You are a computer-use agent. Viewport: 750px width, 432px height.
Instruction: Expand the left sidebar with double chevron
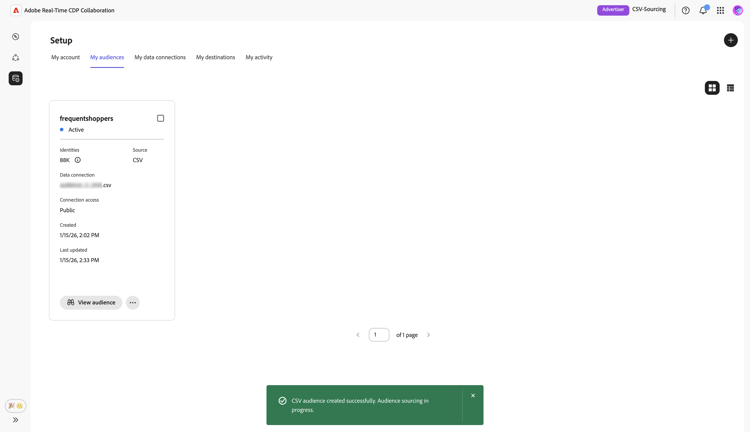tap(16, 420)
